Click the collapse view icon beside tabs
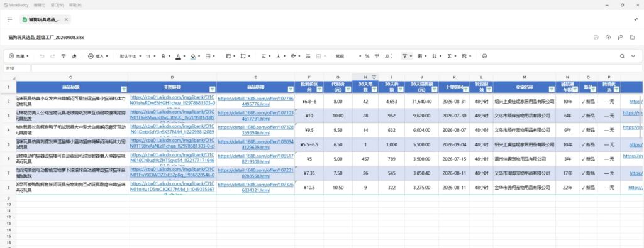The height and width of the screenshot is (248, 644). [636, 19]
